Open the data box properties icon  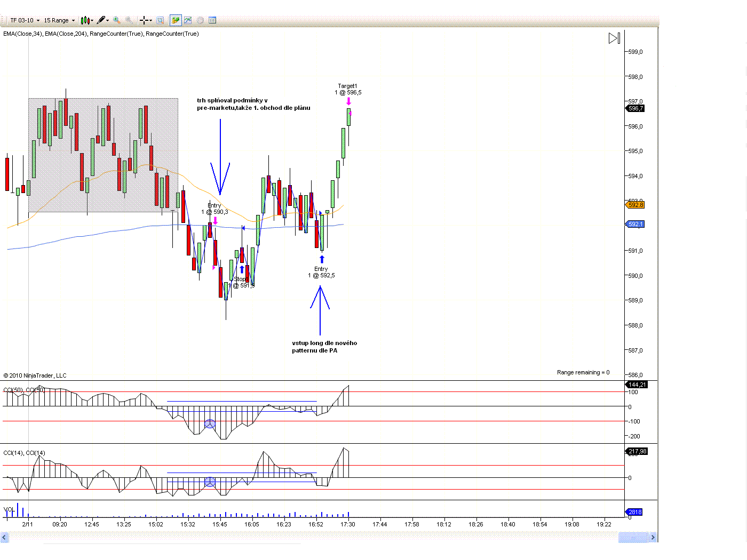(212, 20)
